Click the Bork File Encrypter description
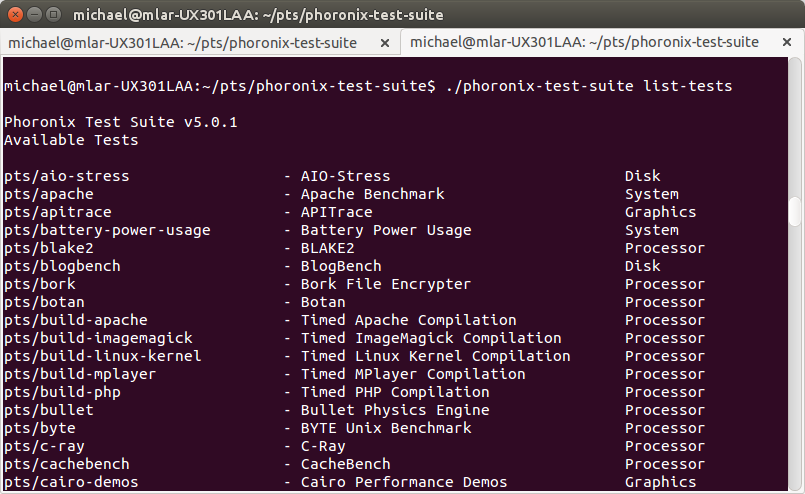805x494 pixels. 386,284
